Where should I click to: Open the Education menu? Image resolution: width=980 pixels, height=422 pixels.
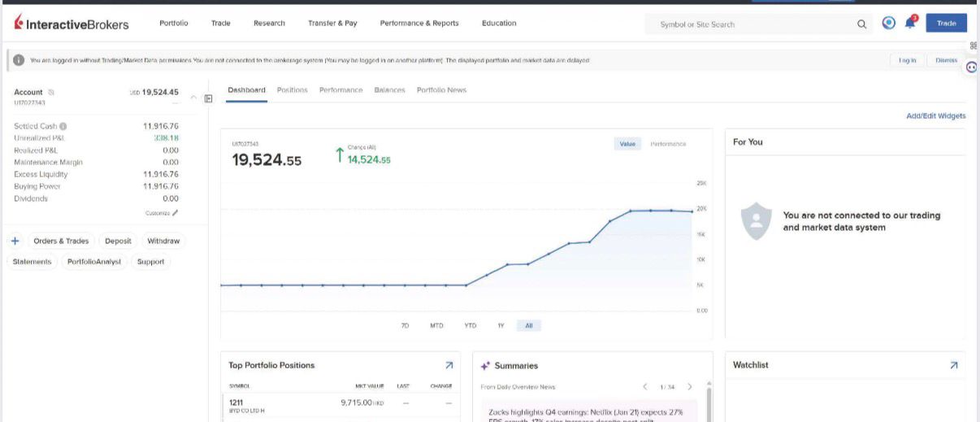pos(499,23)
